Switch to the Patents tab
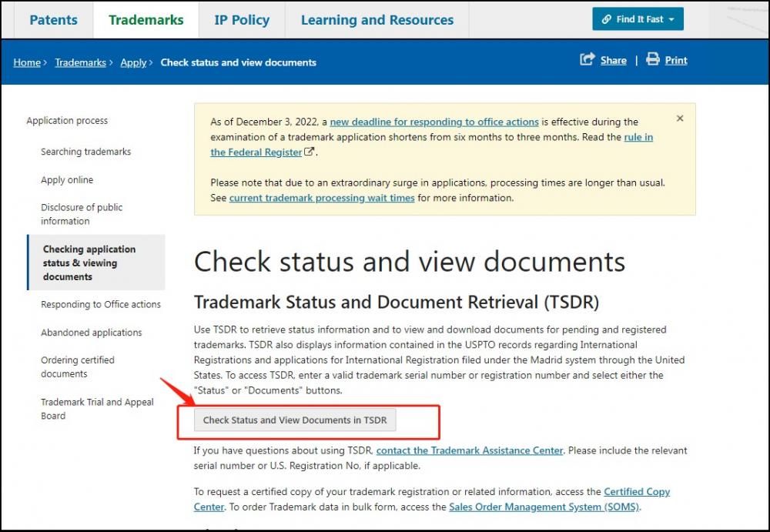 pyautogui.click(x=54, y=20)
